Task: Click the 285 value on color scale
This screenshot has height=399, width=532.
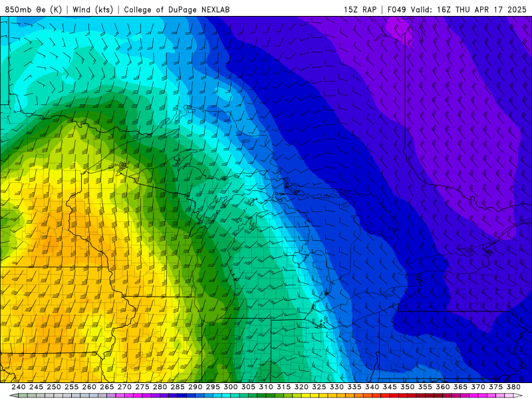Action: [178, 387]
